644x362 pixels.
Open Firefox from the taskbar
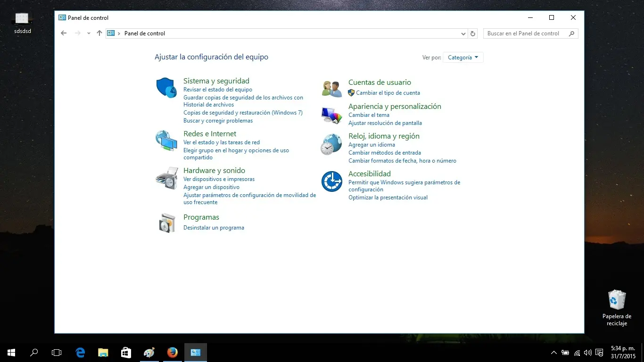(x=172, y=352)
